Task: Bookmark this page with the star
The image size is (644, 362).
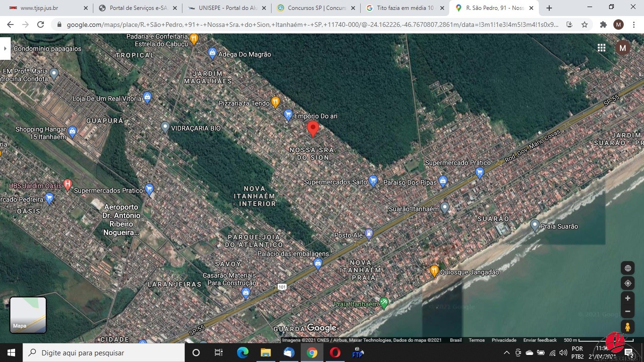Action: [585, 25]
